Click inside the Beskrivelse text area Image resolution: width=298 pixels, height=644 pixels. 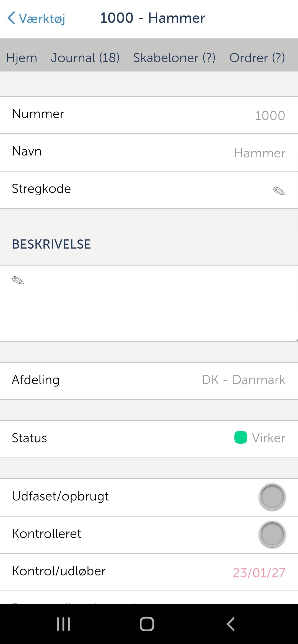[149, 308]
